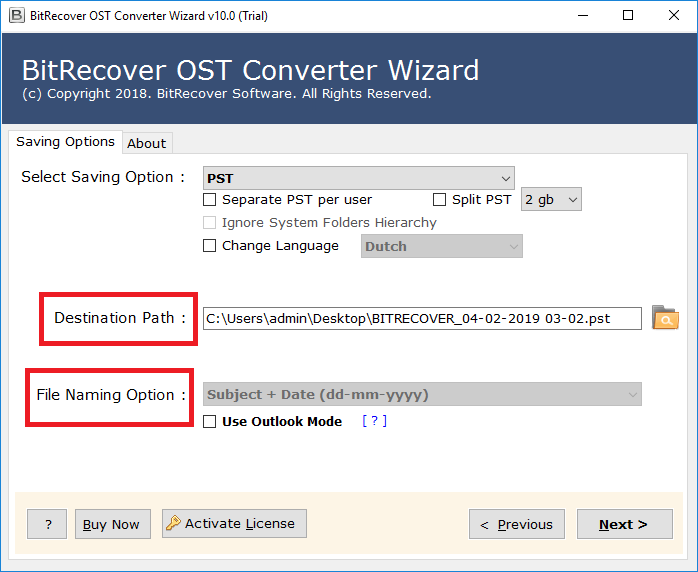Expand the Subject + Date file naming dropdown
This screenshot has height=572, width=698.
[x=422, y=394]
